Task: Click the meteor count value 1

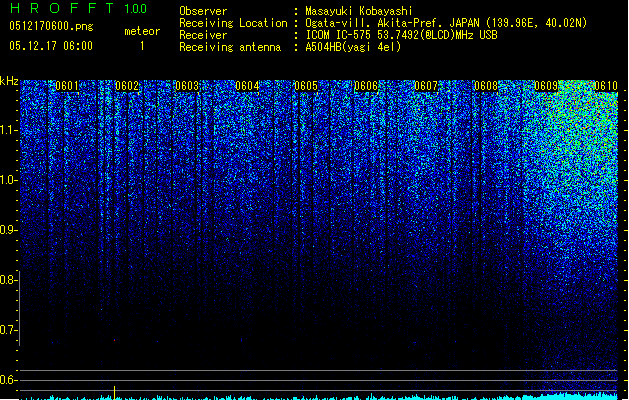Action: pos(142,46)
